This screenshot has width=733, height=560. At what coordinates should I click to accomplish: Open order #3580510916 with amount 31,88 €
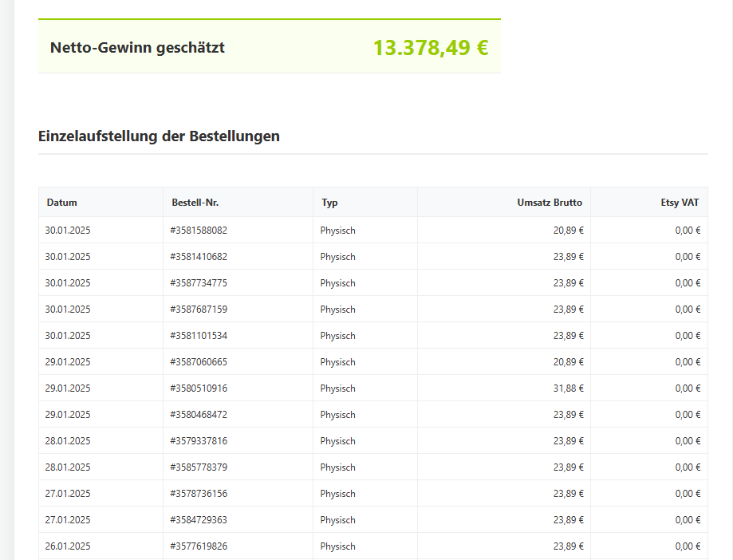coord(199,388)
